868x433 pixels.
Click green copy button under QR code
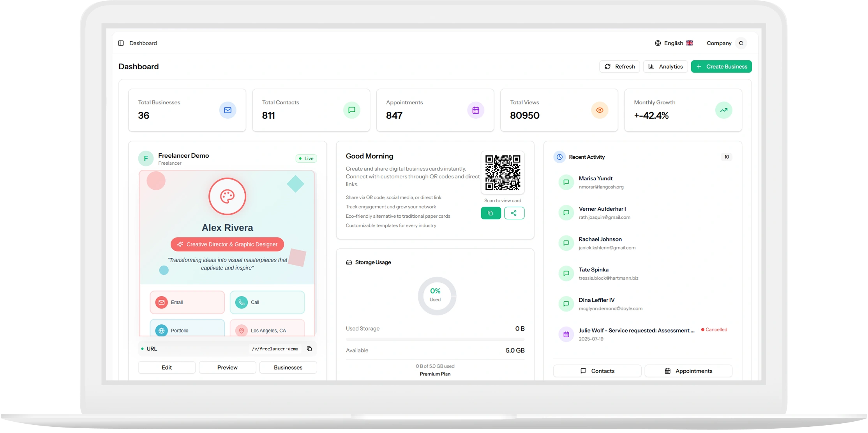click(x=491, y=213)
